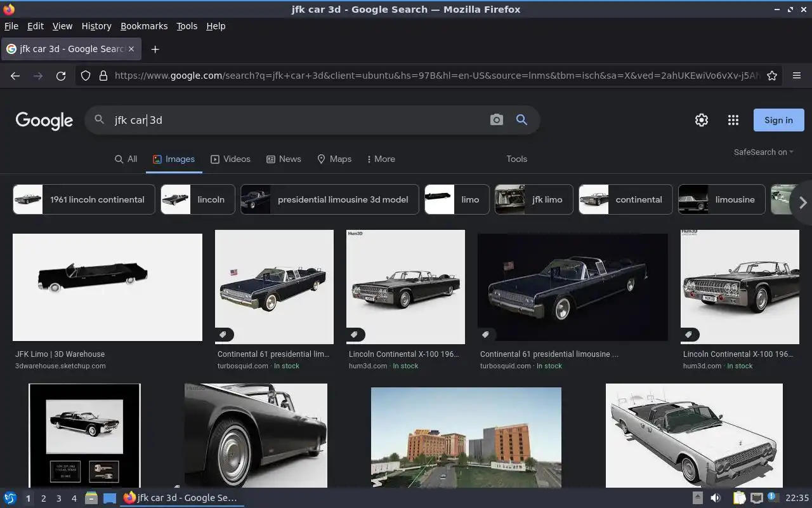This screenshot has height=508, width=812.
Task: Open the image search Tools
Action: click(x=516, y=159)
